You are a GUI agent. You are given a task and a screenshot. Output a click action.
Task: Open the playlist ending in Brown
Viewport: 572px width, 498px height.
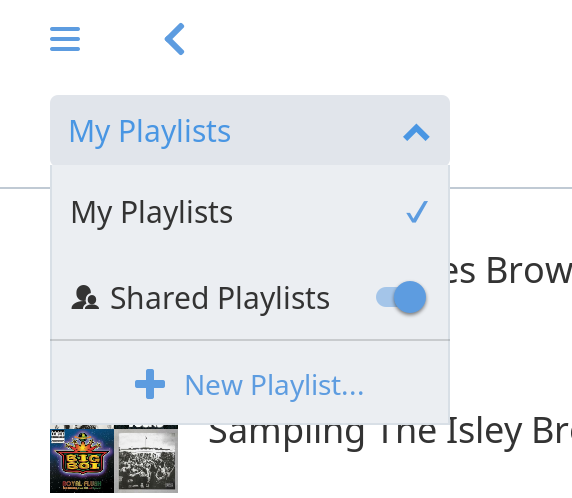[511, 271]
